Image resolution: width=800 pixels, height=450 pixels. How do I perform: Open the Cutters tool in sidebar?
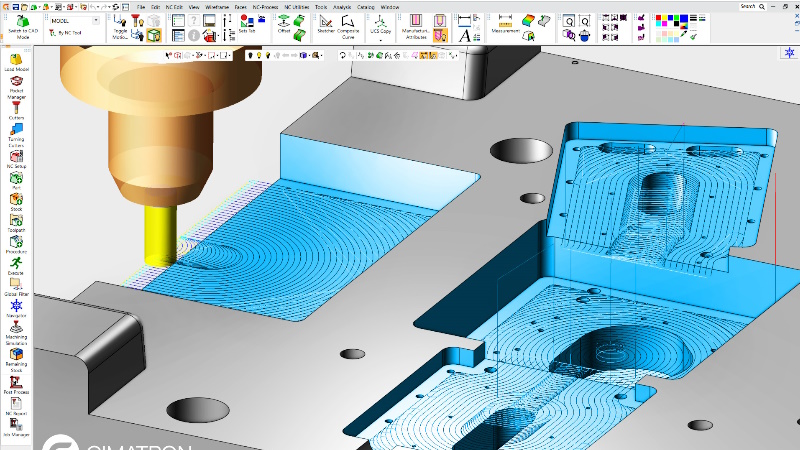coord(16,109)
